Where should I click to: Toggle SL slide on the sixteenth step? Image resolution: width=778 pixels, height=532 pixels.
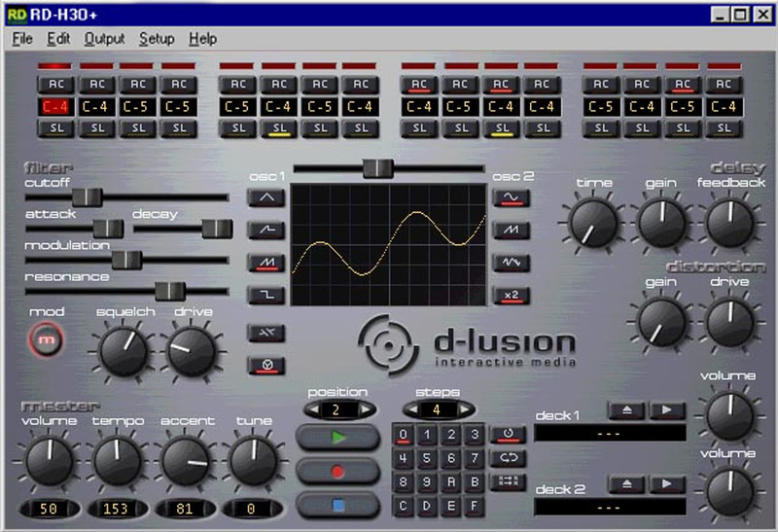point(724,128)
